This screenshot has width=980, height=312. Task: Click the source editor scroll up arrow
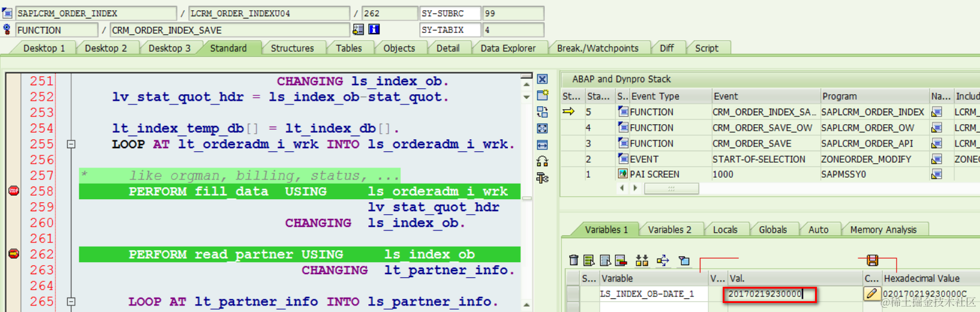point(527,85)
